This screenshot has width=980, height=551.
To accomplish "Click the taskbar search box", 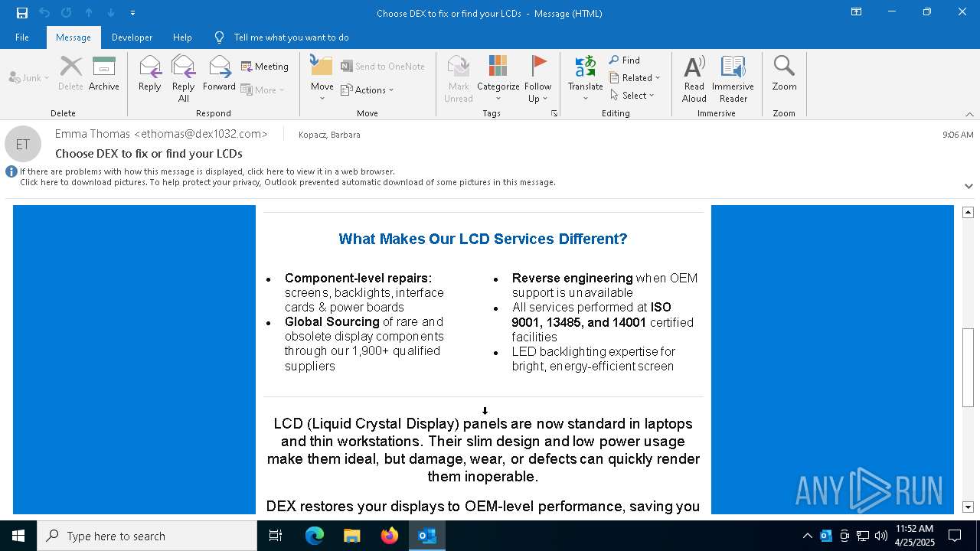I will pos(147,536).
